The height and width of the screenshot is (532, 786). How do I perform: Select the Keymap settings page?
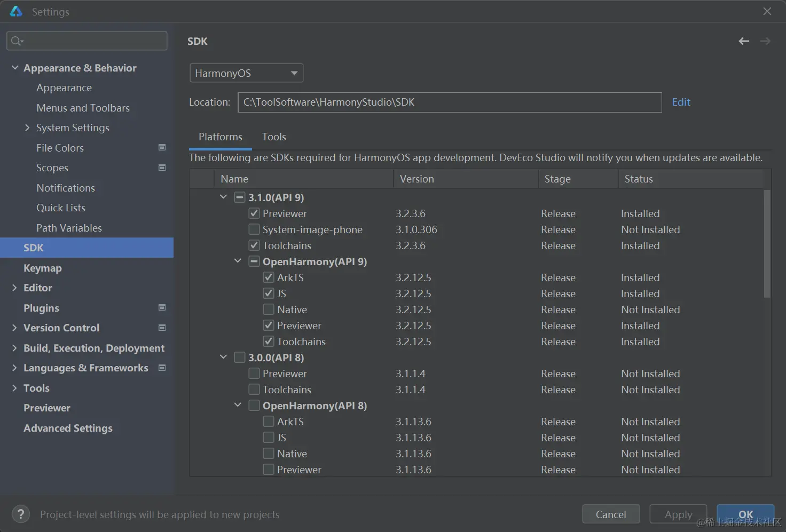pyautogui.click(x=43, y=268)
